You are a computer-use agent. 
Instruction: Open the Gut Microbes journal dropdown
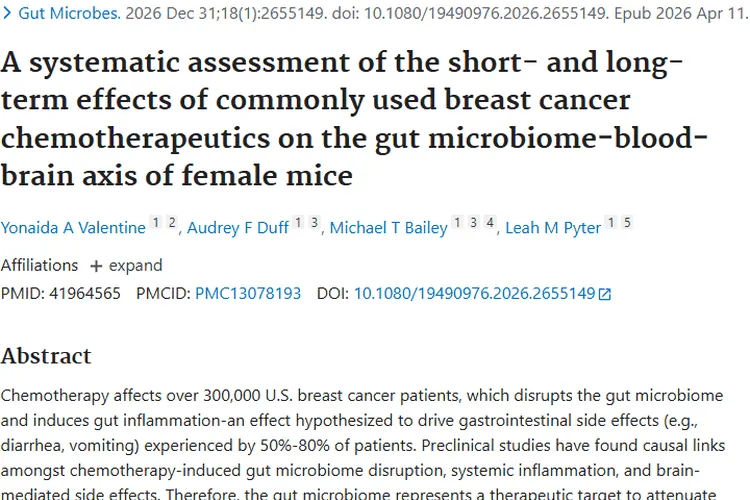click(x=68, y=15)
